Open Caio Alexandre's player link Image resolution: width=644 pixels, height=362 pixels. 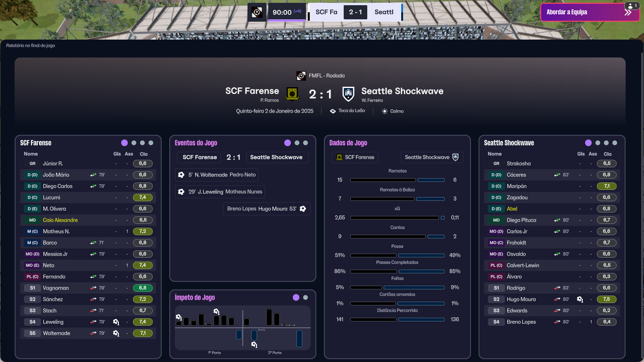(x=60, y=220)
